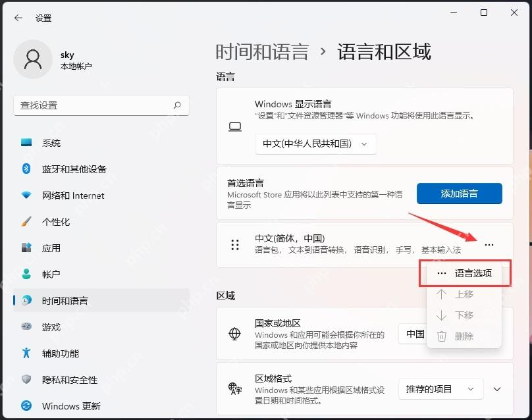The image size is (532, 420).
Task: Click the drag handle beside 中文(简体，中国)
Action: click(235, 245)
